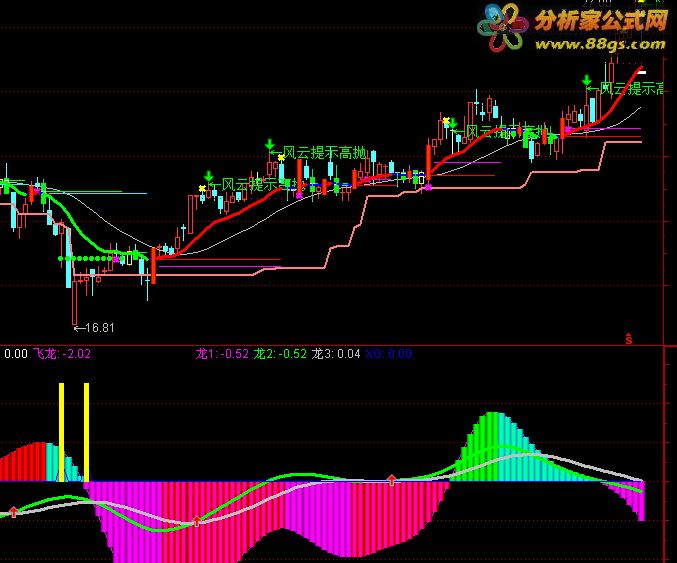The width and height of the screenshot is (677, 563).
Task: Click the first yellow vertical signal bar
Action: click(x=61, y=432)
